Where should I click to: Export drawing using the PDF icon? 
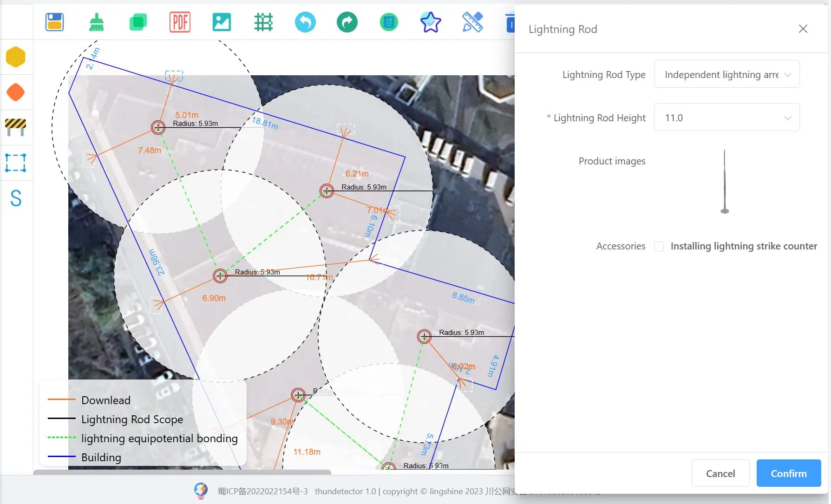(180, 22)
